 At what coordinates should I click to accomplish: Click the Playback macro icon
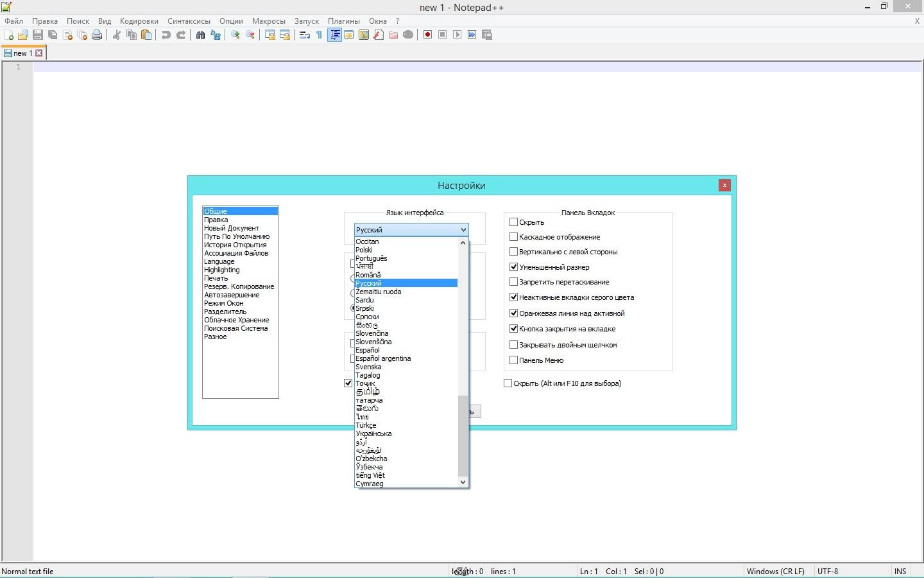pyautogui.click(x=458, y=35)
